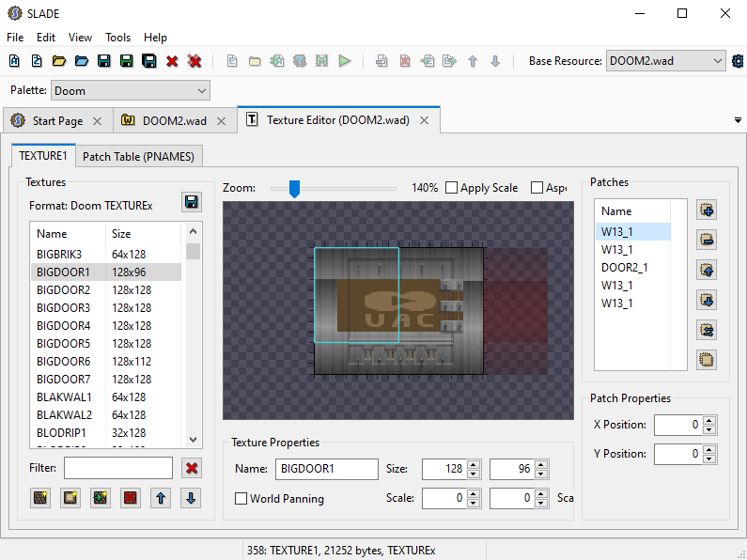Select the DOOR2_1 patch in Patches list

point(625,267)
